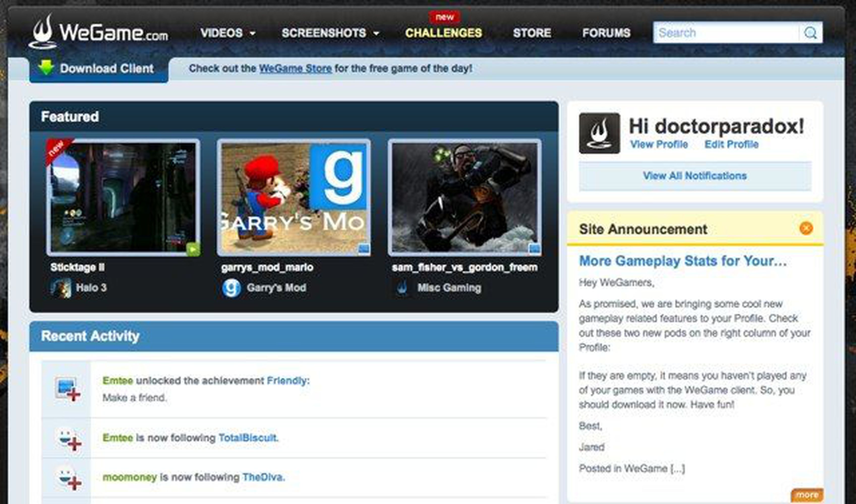Expand the Videos dropdown arrow
The image size is (856, 504).
(252, 34)
